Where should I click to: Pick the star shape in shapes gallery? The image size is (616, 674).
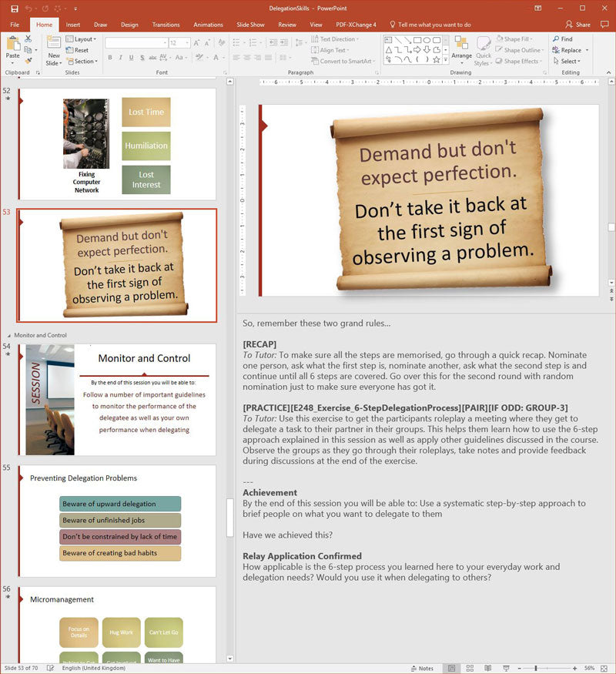point(437,60)
